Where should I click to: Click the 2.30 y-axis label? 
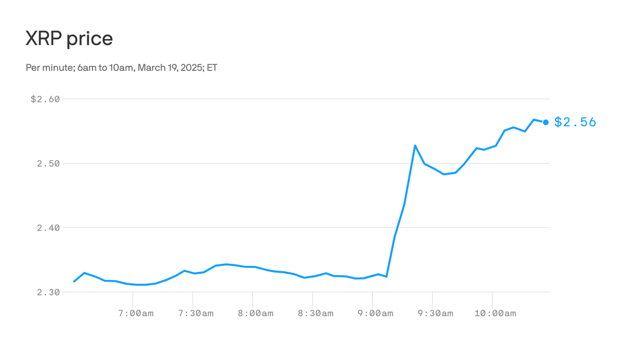50,292
